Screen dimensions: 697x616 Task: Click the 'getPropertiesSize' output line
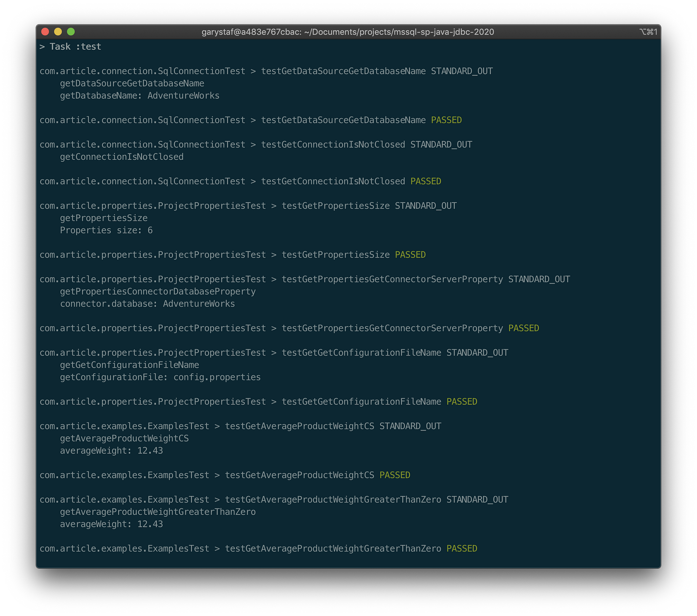(x=104, y=218)
